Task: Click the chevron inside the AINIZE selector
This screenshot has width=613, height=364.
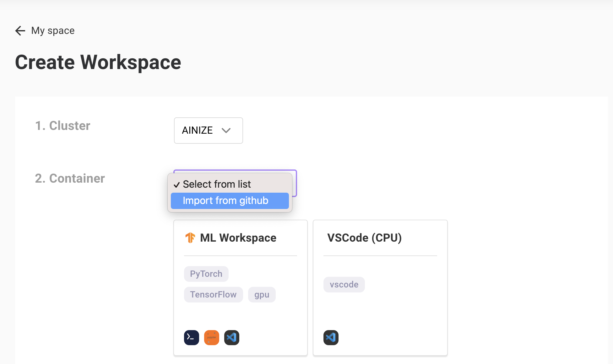Action: (x=227, y=131)
